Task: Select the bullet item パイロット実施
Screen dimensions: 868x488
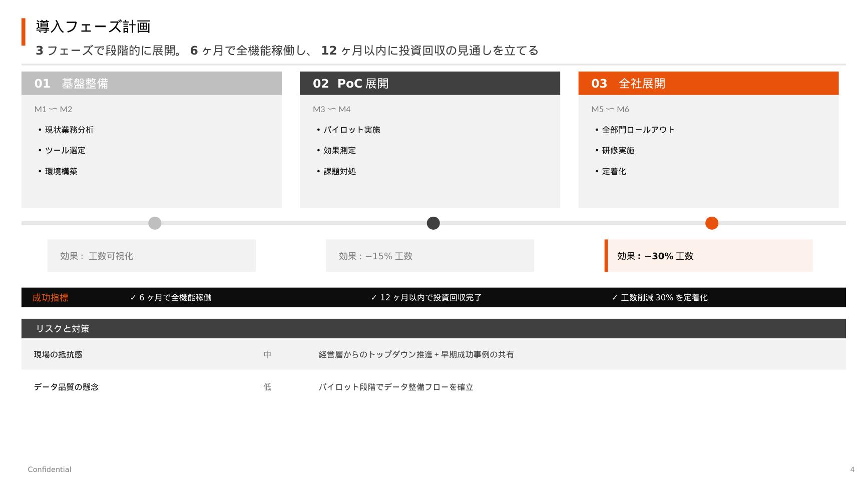Action: click(351, 129)
